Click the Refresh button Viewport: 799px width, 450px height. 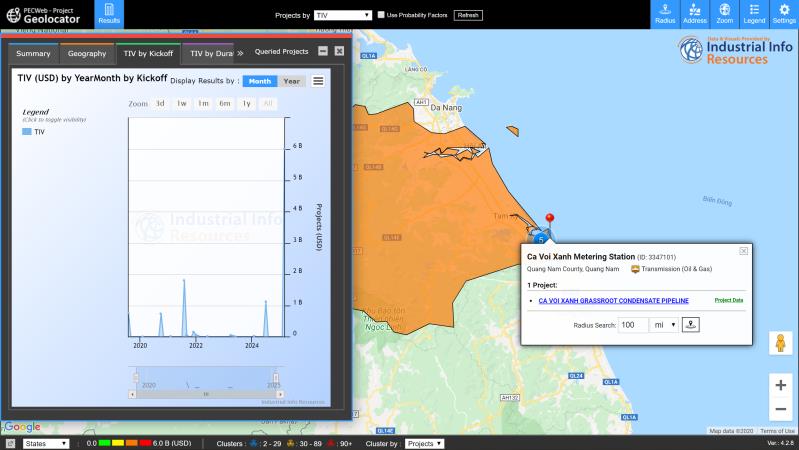pyautogui.click(x=467, y=15)
